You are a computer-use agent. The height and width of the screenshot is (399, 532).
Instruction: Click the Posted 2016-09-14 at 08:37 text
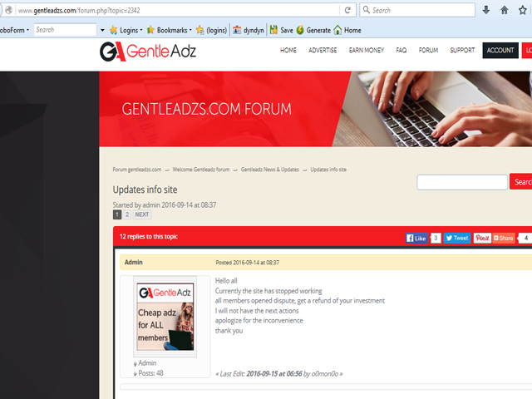(248, 263)
